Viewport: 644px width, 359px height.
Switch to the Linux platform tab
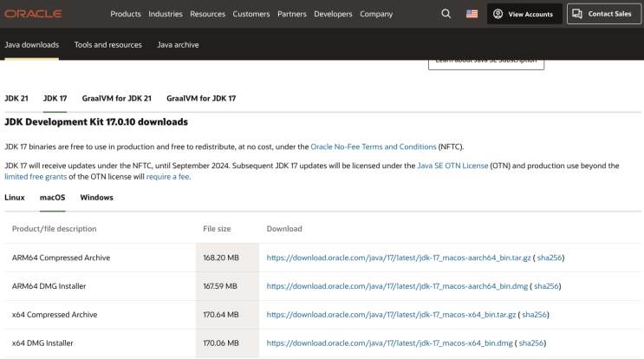15,198
